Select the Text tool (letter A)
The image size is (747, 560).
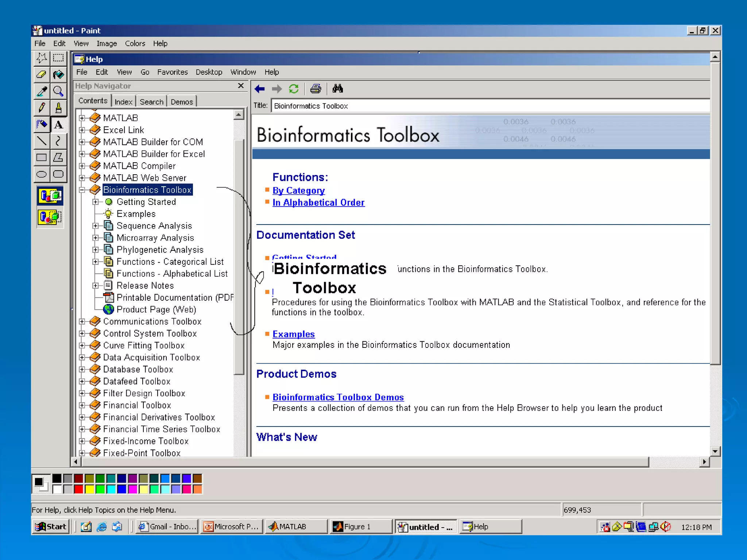click(x=58, y=125)
